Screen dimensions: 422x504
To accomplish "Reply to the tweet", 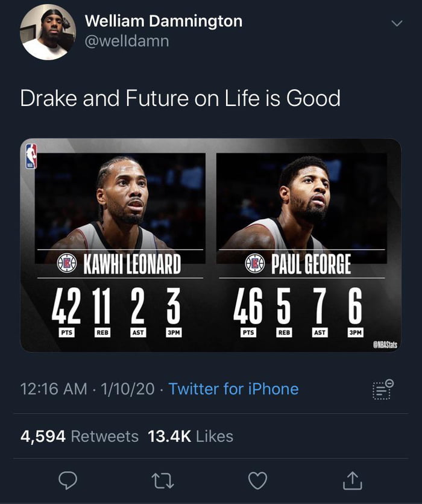I will click(x=68, y=479).
